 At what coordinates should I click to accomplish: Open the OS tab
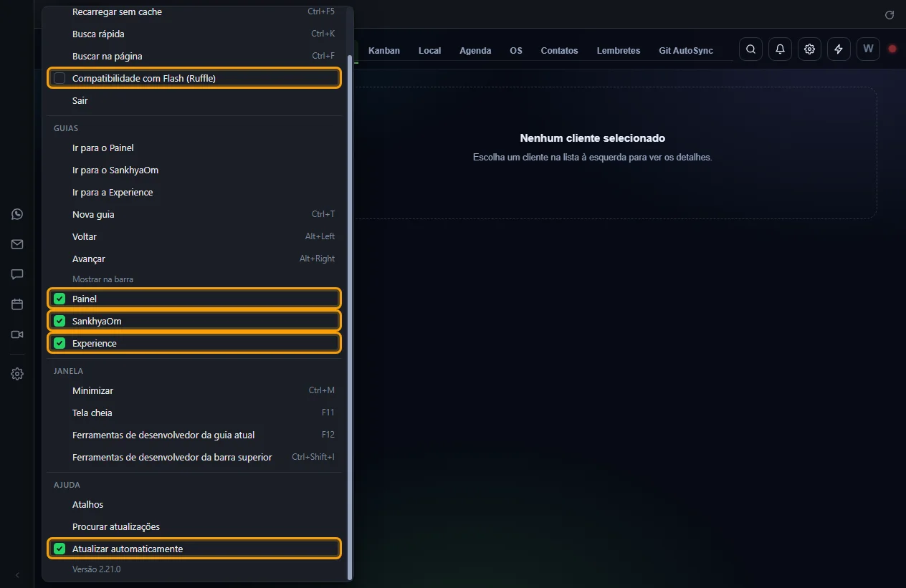[516, 50]
